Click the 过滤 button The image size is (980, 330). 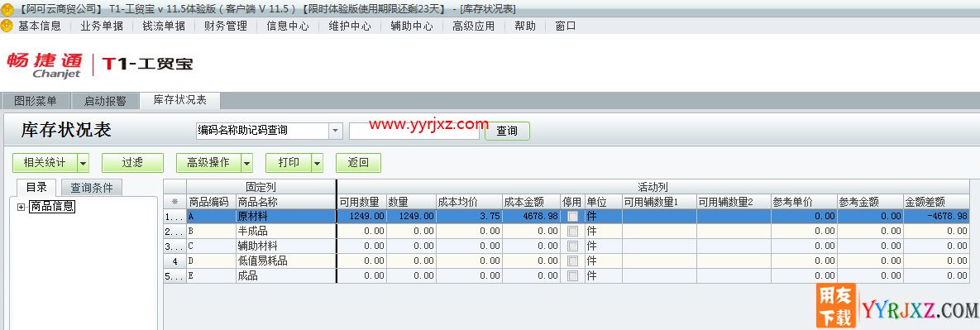[x=132, y=163]
